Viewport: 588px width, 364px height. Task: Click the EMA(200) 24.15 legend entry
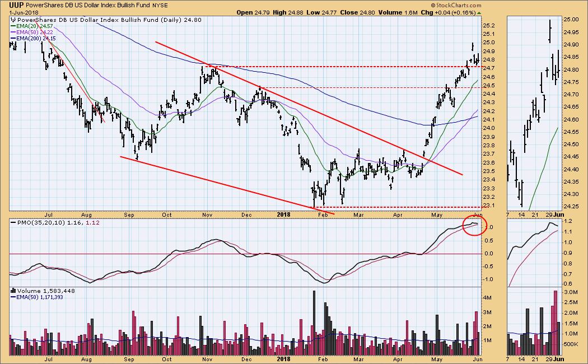click(36, 38)
